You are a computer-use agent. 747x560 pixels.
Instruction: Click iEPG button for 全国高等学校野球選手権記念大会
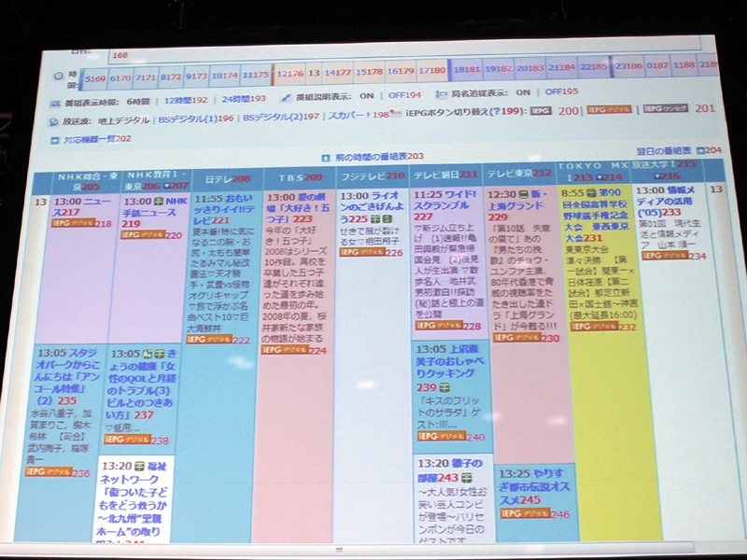tap(594, 326)
